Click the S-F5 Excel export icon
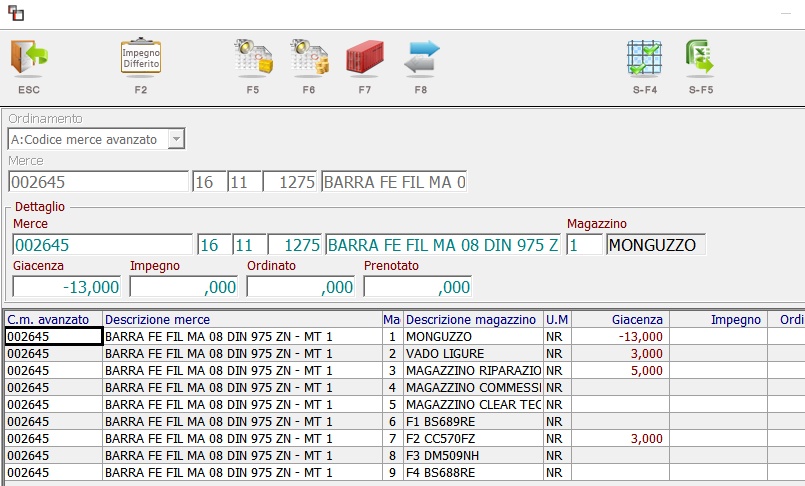This screenshot has width=805, height=486. (700, 57)
